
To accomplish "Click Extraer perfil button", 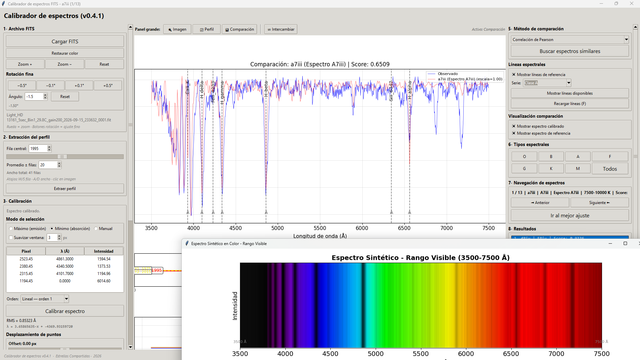I will (64, 189).
